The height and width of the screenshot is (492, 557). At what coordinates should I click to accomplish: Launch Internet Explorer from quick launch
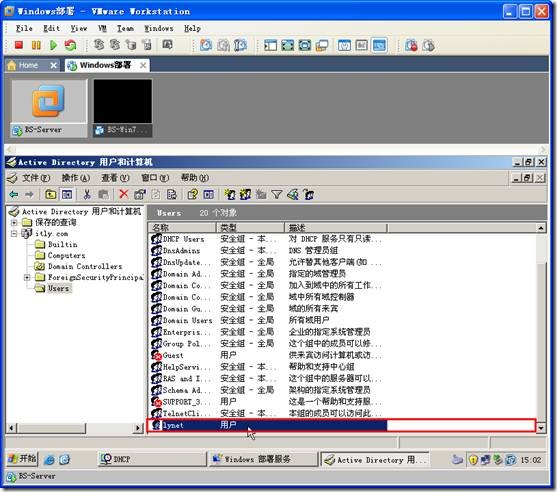[49, 460]
